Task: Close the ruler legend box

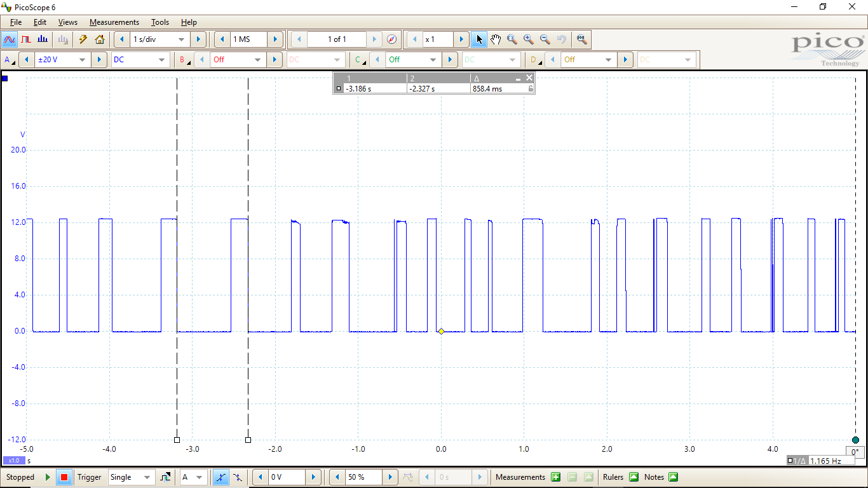Action: pyautogui.click(x=529, y=78)
